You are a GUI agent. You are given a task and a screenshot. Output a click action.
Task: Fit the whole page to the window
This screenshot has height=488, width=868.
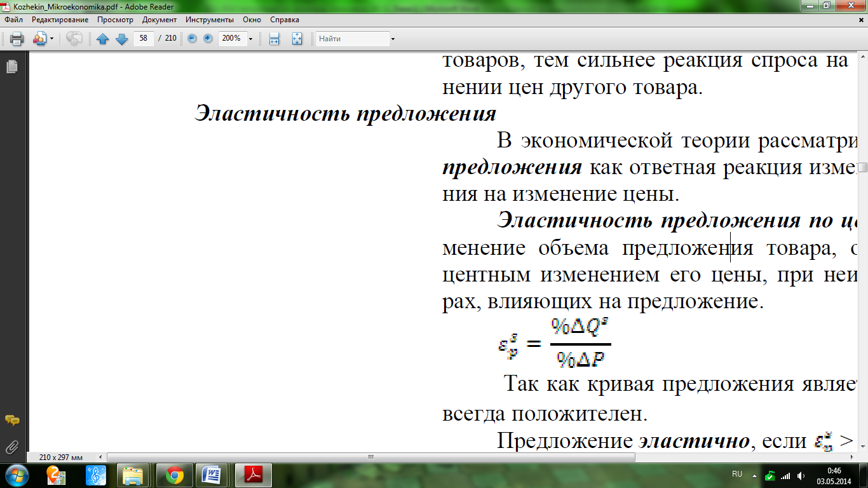coord(297,39)
